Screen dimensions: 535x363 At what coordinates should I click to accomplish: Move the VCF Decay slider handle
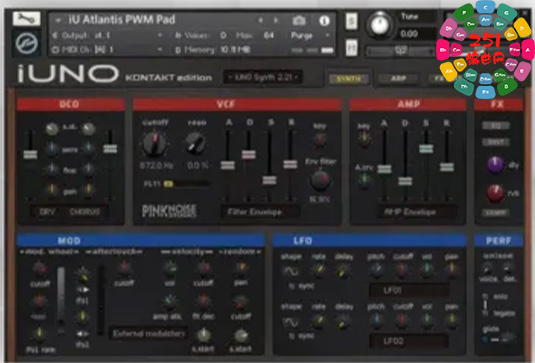coord(248,155)
